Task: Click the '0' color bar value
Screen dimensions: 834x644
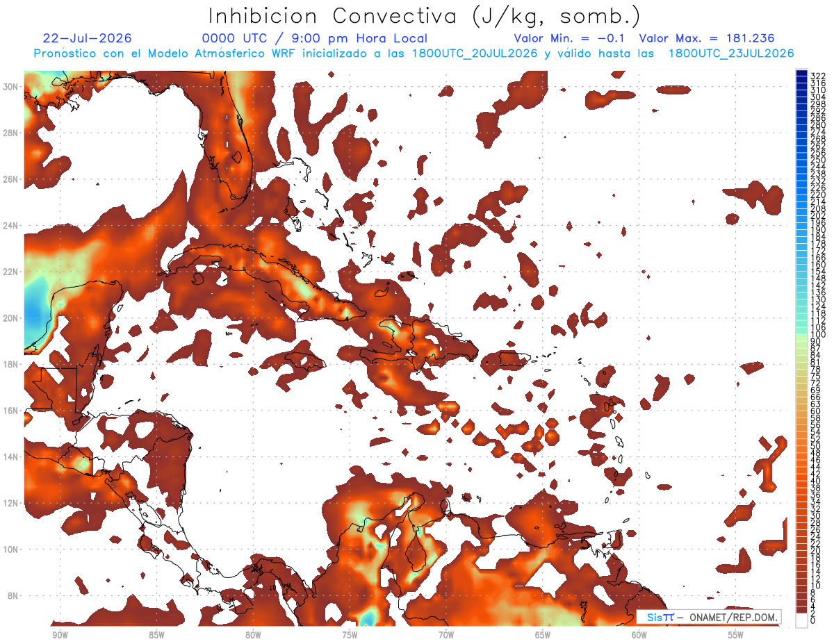Action: (812, 621)
